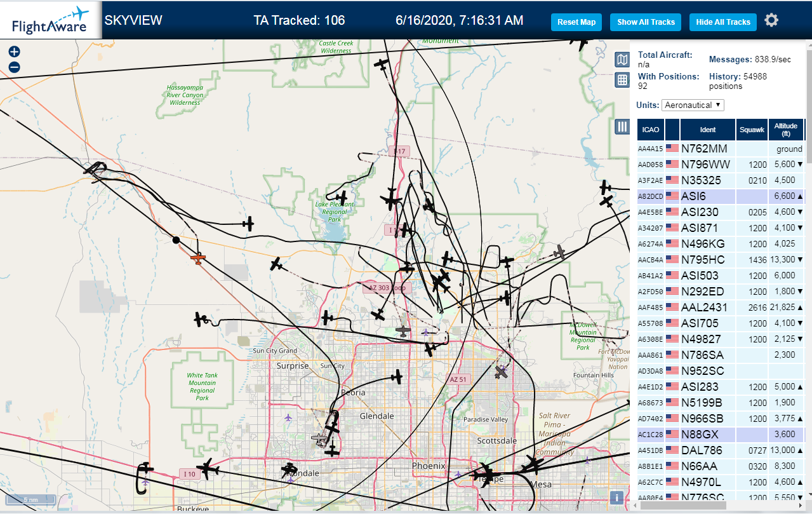Select the N5199B aircraft row
Image resolution: width=812 pixels, height=514 pixels.
click(721, 403)
